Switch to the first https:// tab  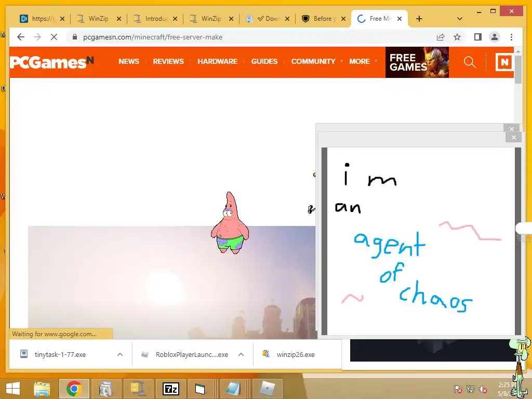42,19
